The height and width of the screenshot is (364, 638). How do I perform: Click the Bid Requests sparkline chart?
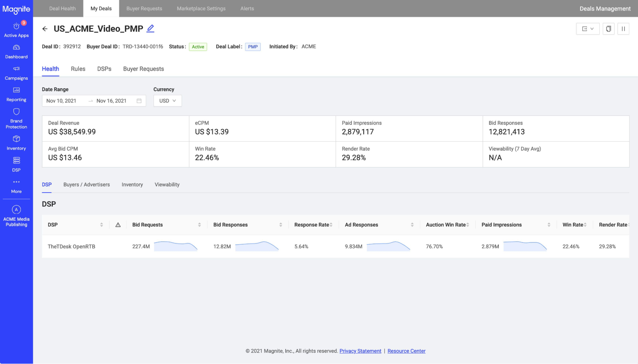[x=176, y=246]
